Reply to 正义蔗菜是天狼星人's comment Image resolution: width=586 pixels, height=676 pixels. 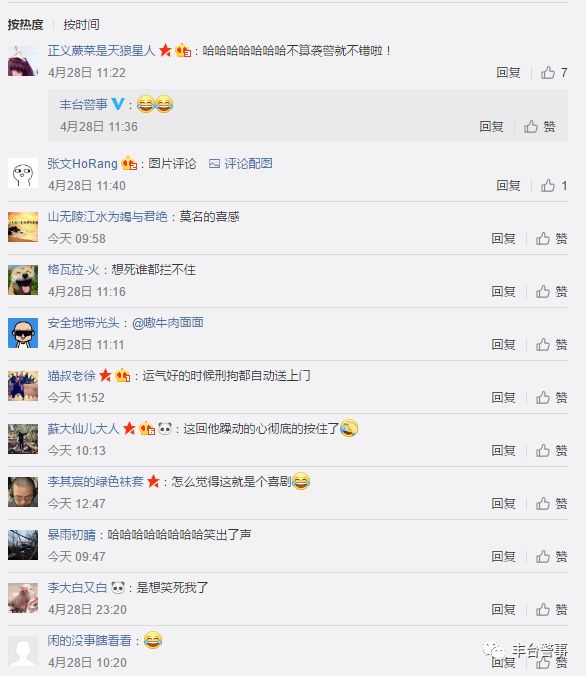[x=508, y=72]
